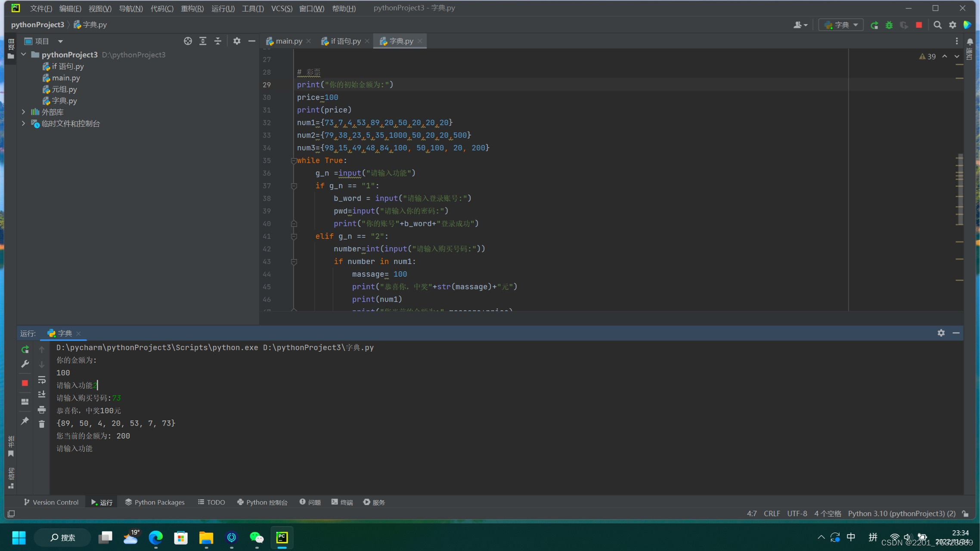Open Search Everywhere magnifier icon
This screenshot has height=551, width=980.
937,25
